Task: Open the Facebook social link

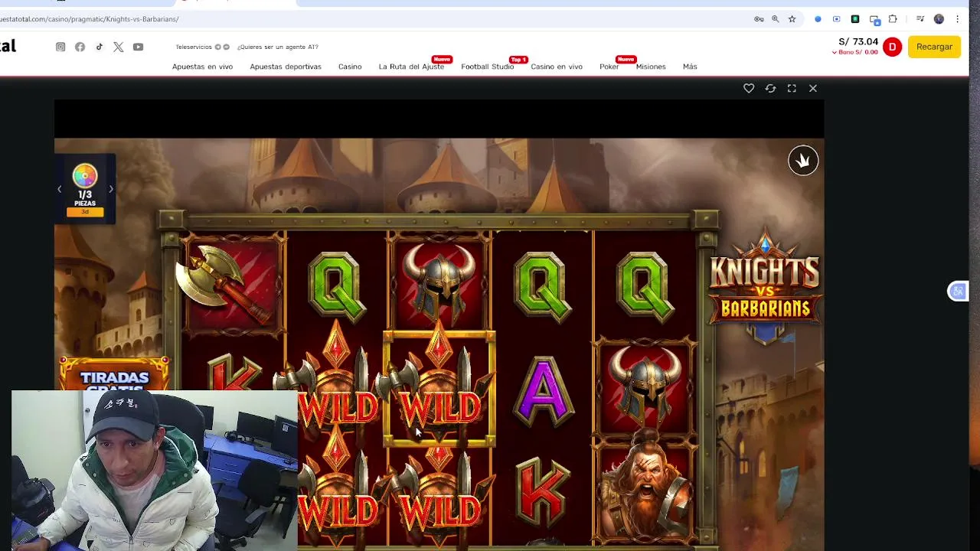Action: (80, 47)
